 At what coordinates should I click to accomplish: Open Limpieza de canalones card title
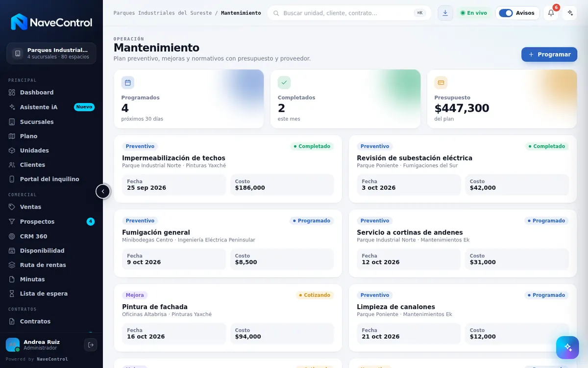click(396, 307)
